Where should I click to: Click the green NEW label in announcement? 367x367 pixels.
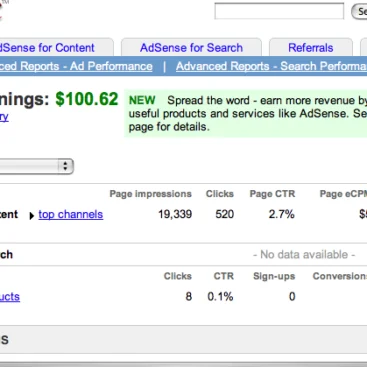coord(142,100)
